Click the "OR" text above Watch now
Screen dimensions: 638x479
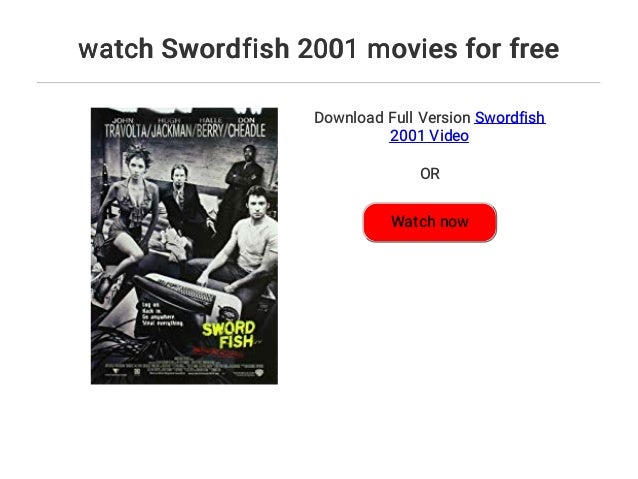(430, 174)
